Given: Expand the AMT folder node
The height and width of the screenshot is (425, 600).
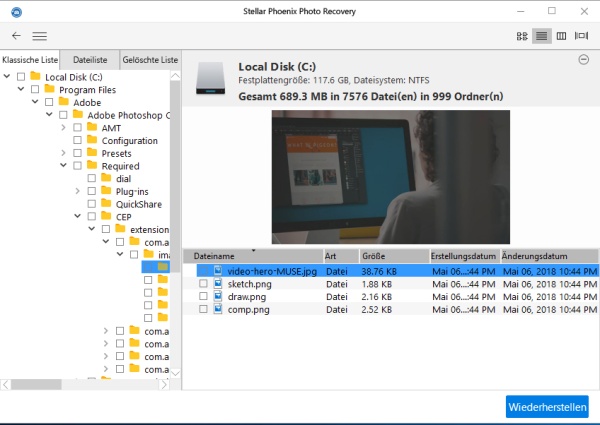Looking at the screenshot, I should point(64,127).
